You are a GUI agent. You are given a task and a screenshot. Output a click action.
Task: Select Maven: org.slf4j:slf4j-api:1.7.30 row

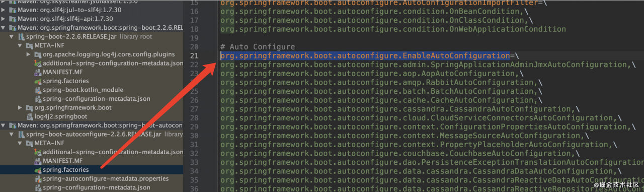click(92, 19)
